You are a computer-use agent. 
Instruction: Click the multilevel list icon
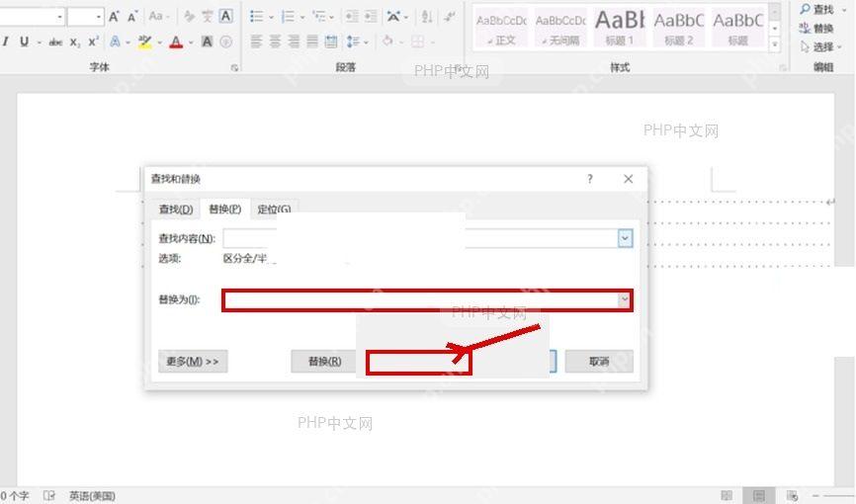320,17
